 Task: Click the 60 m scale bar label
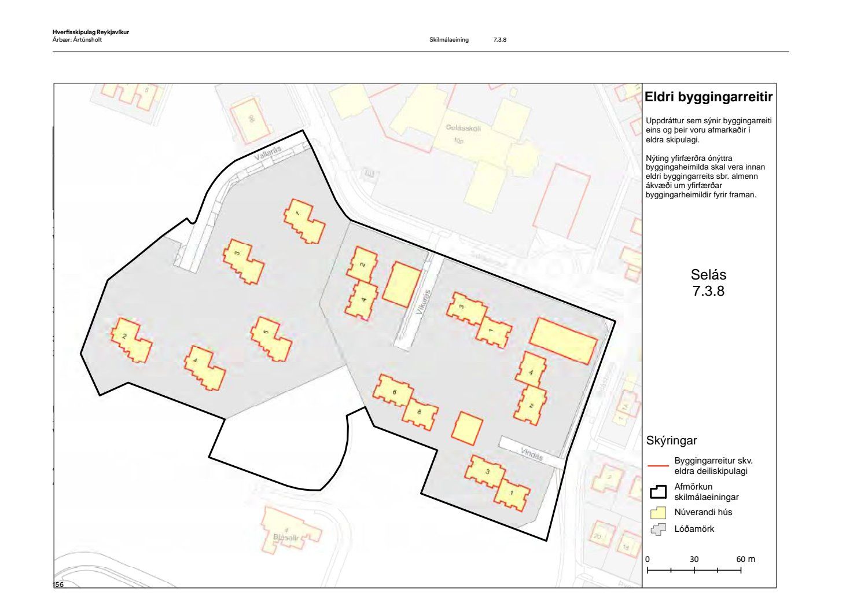745,559
